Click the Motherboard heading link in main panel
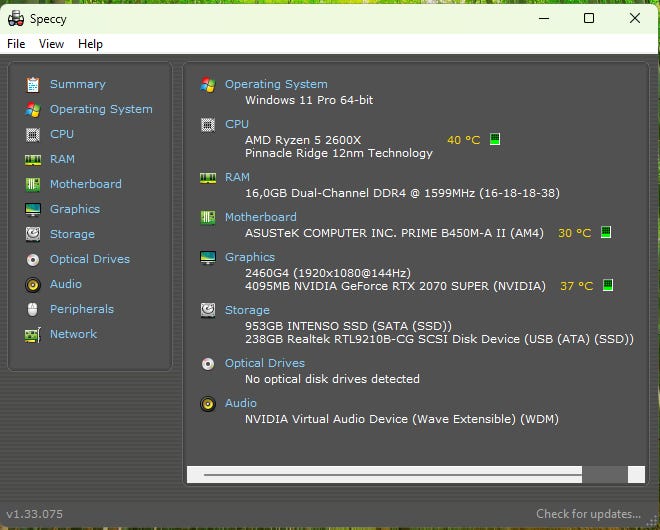This screenshot has width=660, height=530. click(260, 217)
